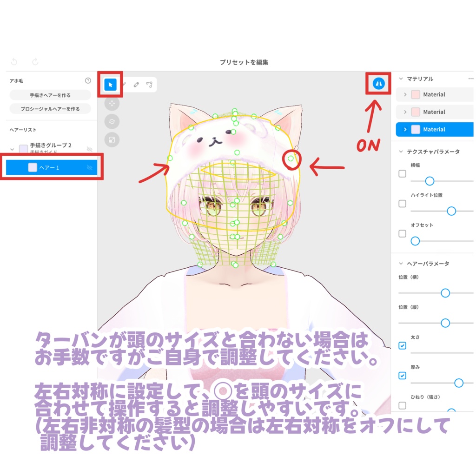Switch to the hair brush tool
The width and height of the screenshot is (476, 476).
click(x=124, y=84)
